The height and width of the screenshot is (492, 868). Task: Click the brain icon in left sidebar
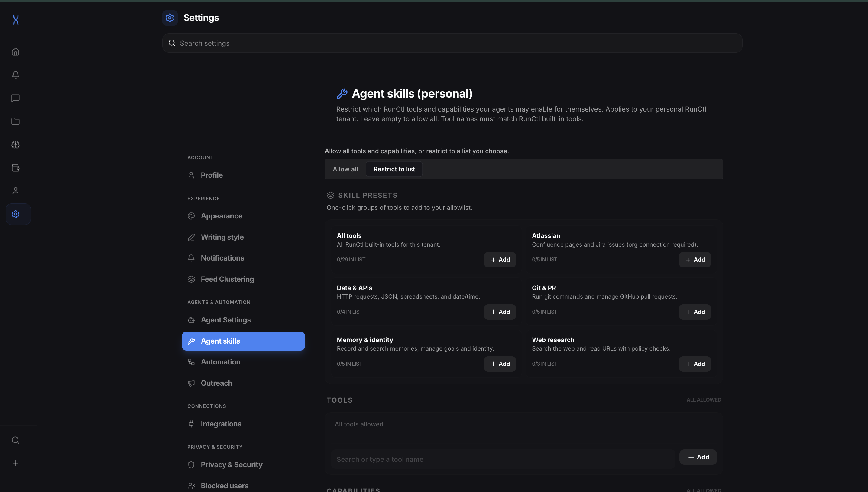[x=15, y=145]
